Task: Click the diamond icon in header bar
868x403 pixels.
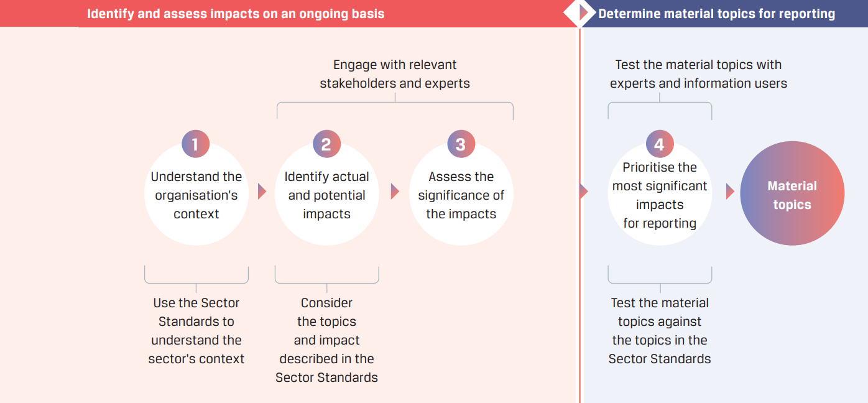Action: coord(580,13)
